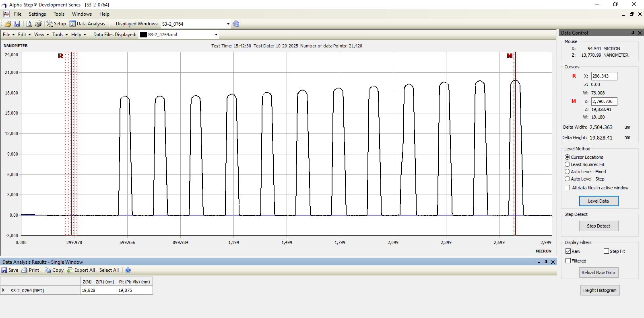The width and height of the screenshot is (644, 318).
Task: Save the analysis results
Action: (10, 270)
